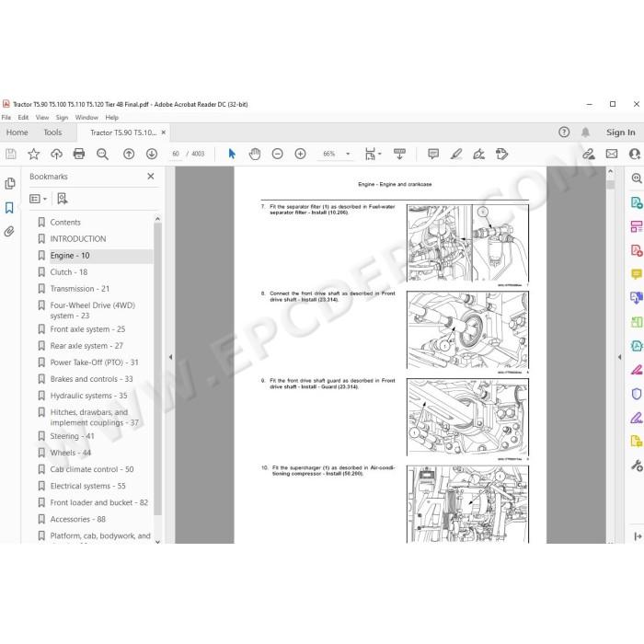Open Front axle system - 25 bookmark

(x=87, y=329)
